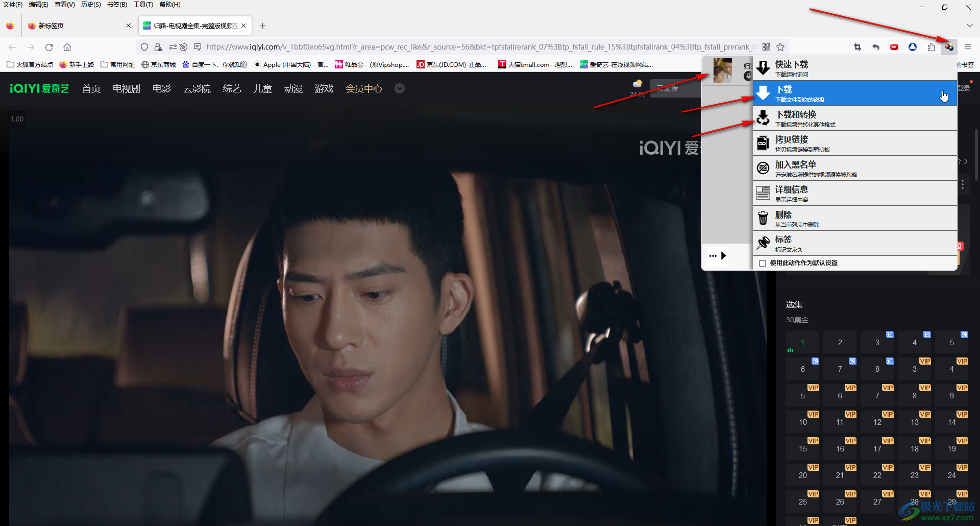
Task: Click the permissions icon in the address bar
Action: point(173,47)
